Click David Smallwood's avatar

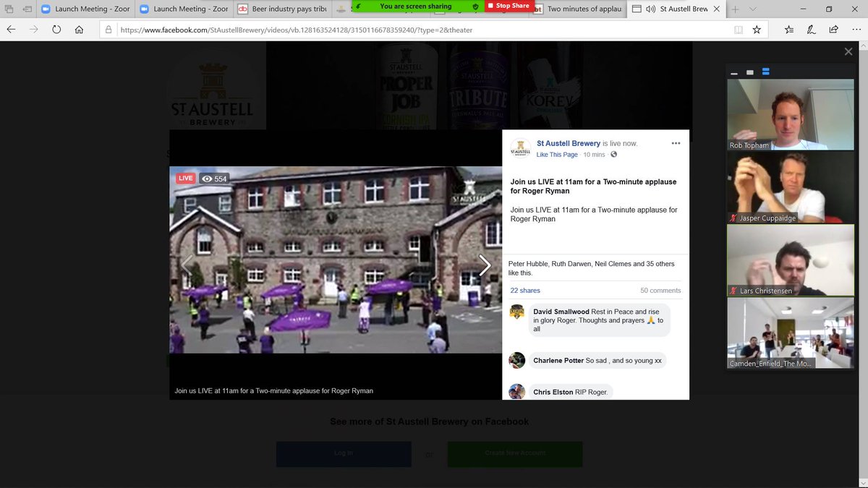pyautogui.click(x=516, y=312)
